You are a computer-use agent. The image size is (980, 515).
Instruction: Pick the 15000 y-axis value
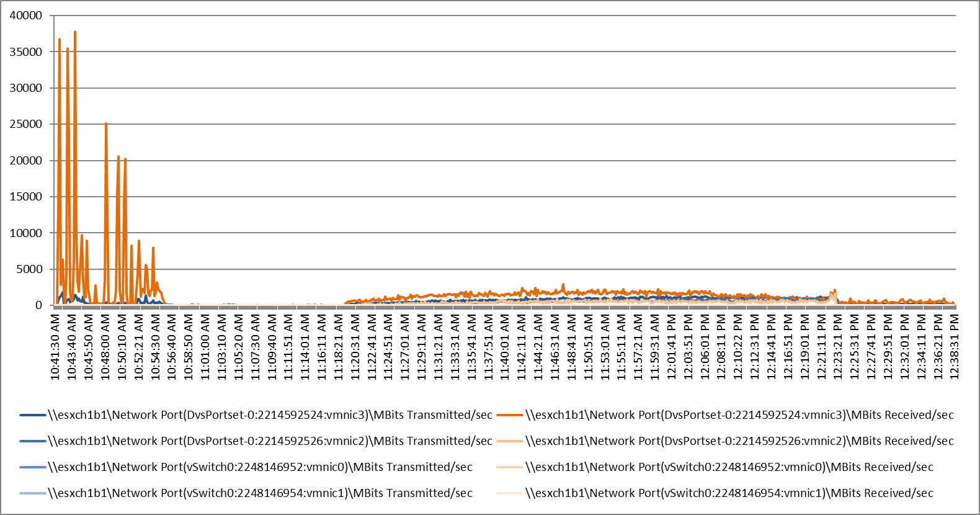pos(26,197)
